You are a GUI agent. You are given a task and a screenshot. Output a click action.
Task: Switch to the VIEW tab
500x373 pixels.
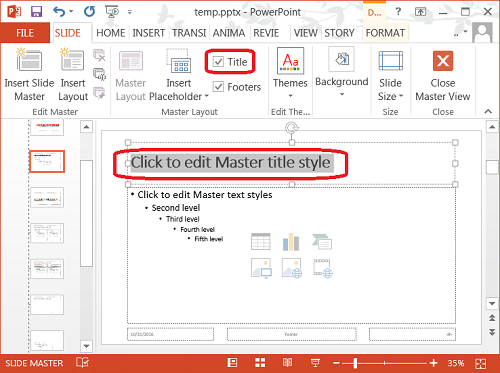(x=305, y=33)
